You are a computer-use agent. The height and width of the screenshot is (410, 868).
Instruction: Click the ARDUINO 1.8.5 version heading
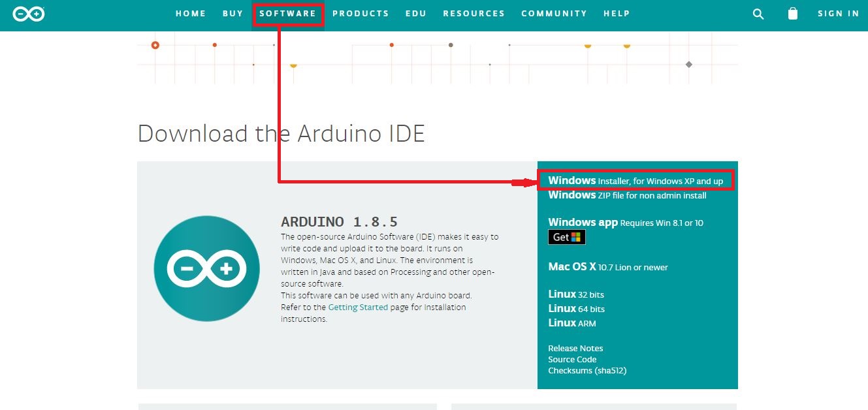coord(340,221)
